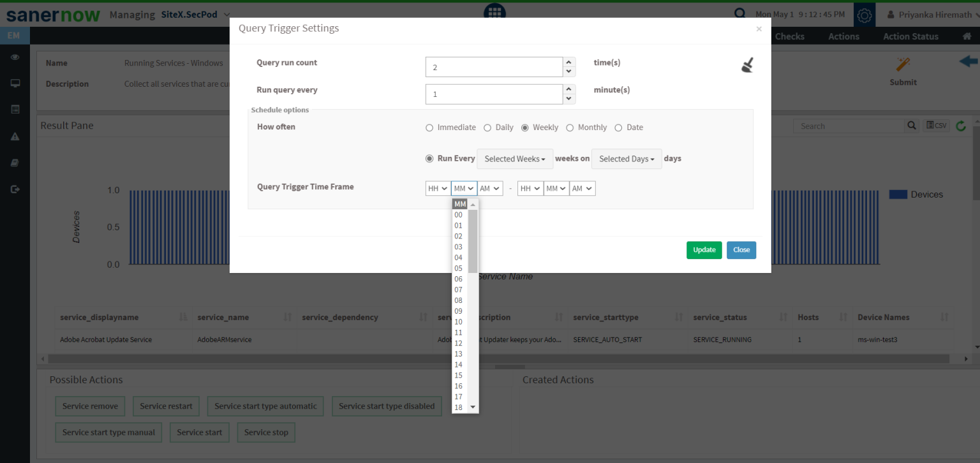Click the sign-out icon in sidebar
The width and height of the screenshot is (980, 463).
[x=15, y=189]
